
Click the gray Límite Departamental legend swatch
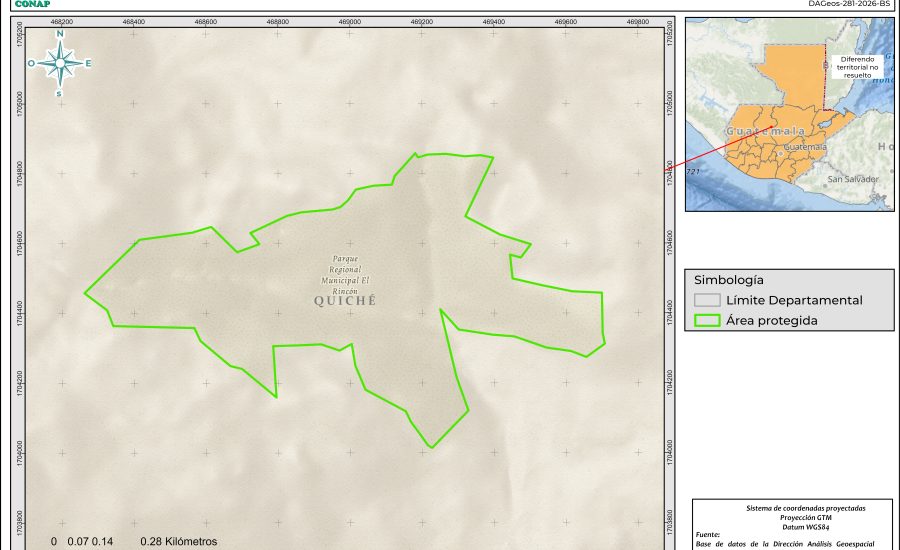(x=708, y=300)
